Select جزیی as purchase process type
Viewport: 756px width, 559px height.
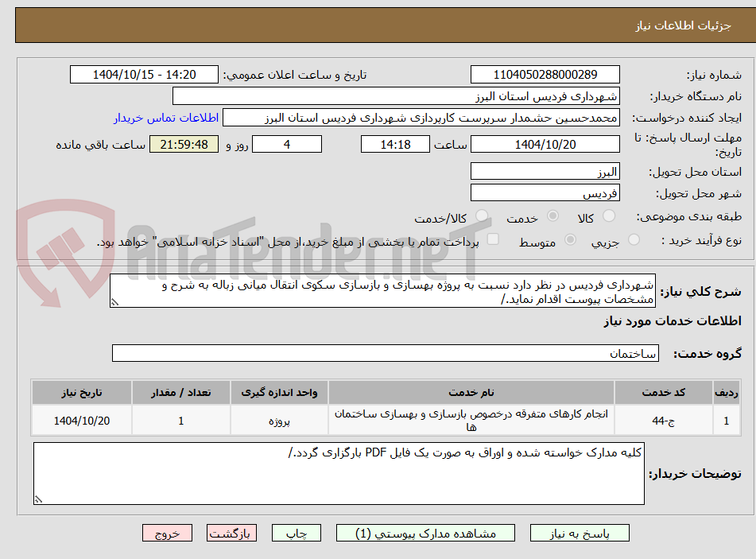click(x=634, y=239)
